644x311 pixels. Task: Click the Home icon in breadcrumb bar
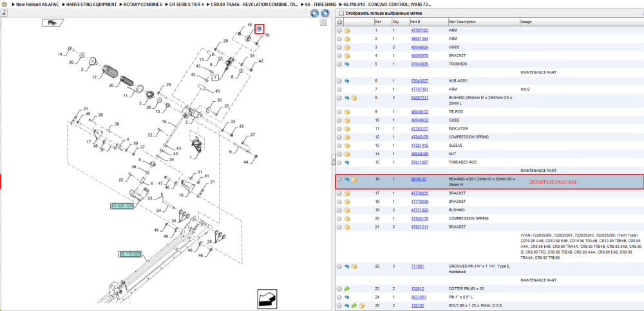click(x=4, y=4)
